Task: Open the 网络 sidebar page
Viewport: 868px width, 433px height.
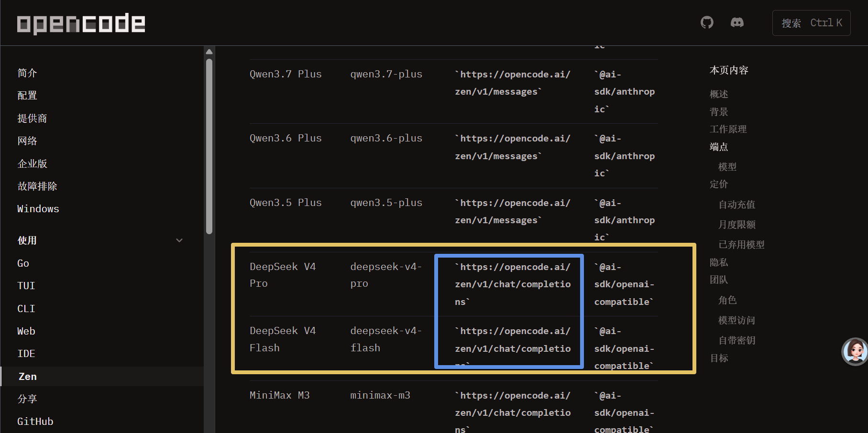Action: pyautogui.click(x=27, y=141)
